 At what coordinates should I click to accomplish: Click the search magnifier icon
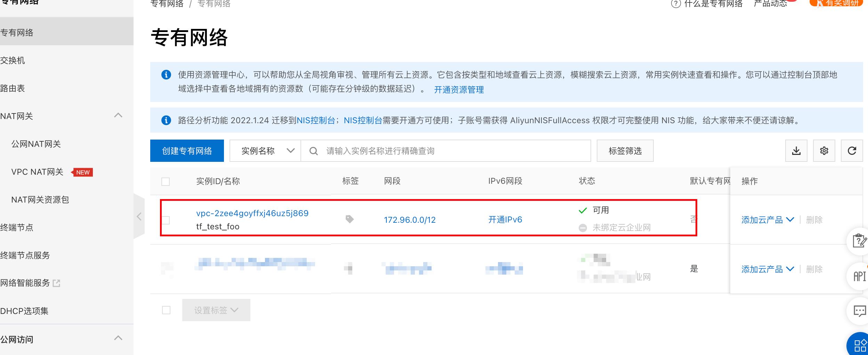click(x=313, y=151)
